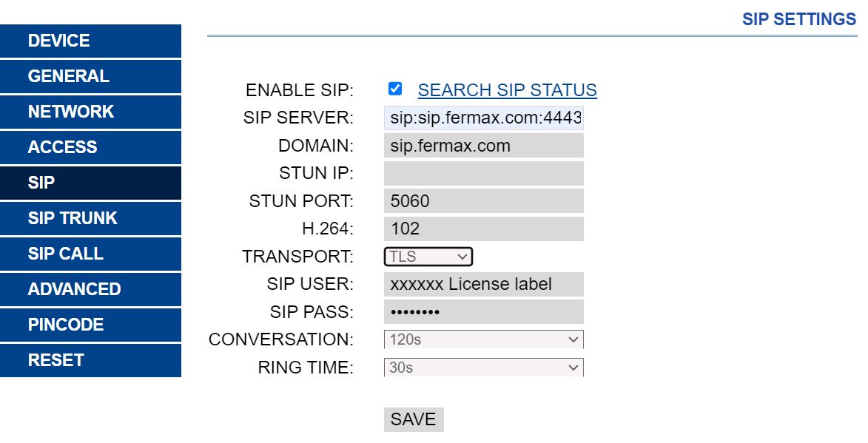The image size is (868, 443).
Task: Click the SIP Pass password field
Action: [484, 311]
